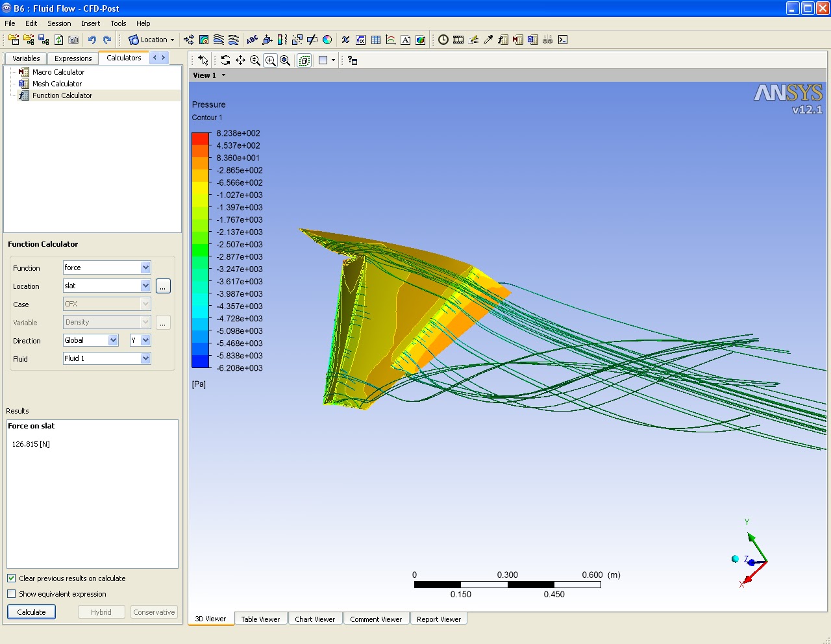Insert a Vector plot from toolbar
This screenshot has height=644, width=831.
pyautogui.click(x=189, y=40)
